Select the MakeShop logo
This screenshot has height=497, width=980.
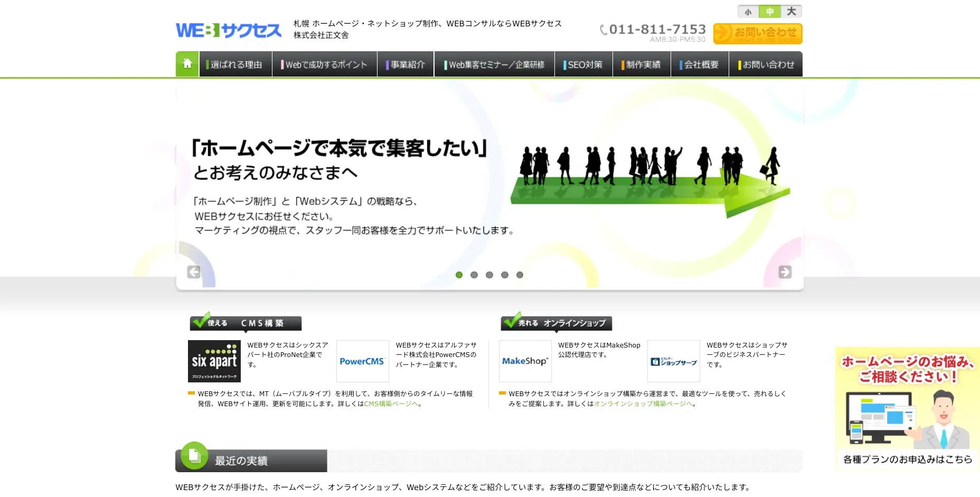(x=525, y=361)
